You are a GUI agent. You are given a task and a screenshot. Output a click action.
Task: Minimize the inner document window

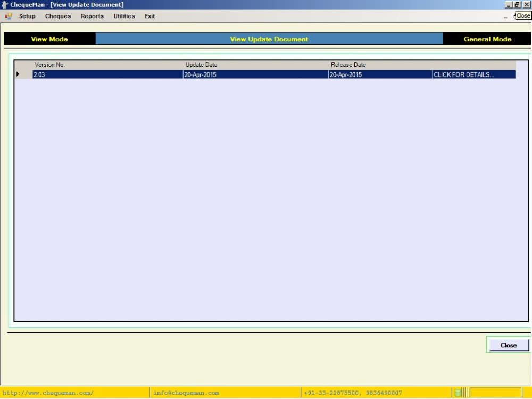[505, 16]
